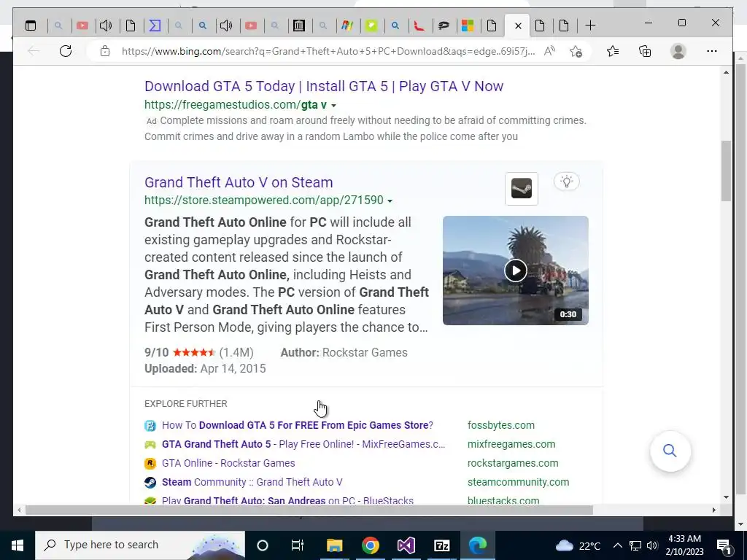The height and width of the screenshot is (560, 747).
Task: Open 'GTA Online - Rockstar Games' link
Action: 228,463
